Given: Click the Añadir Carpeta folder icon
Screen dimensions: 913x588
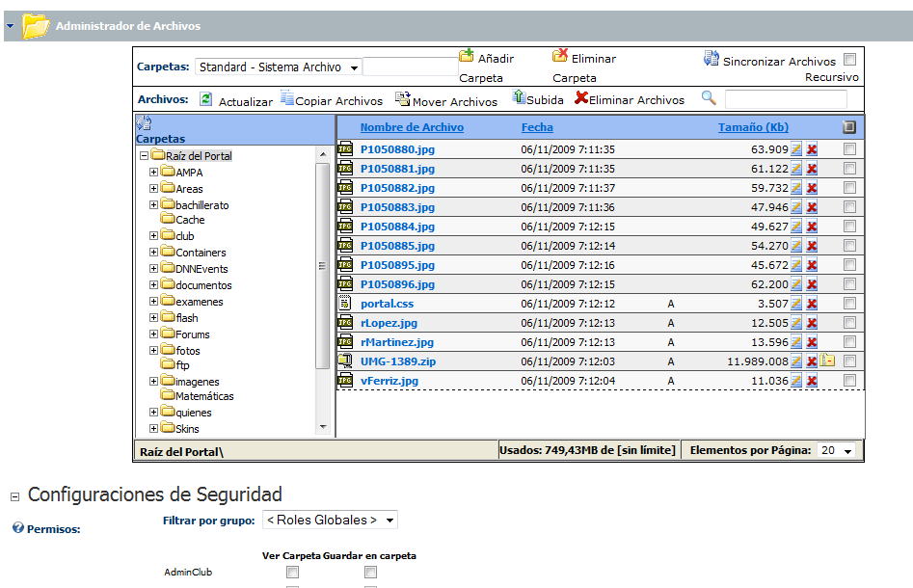Looking at the screenshot, I should tap(467, 56).
